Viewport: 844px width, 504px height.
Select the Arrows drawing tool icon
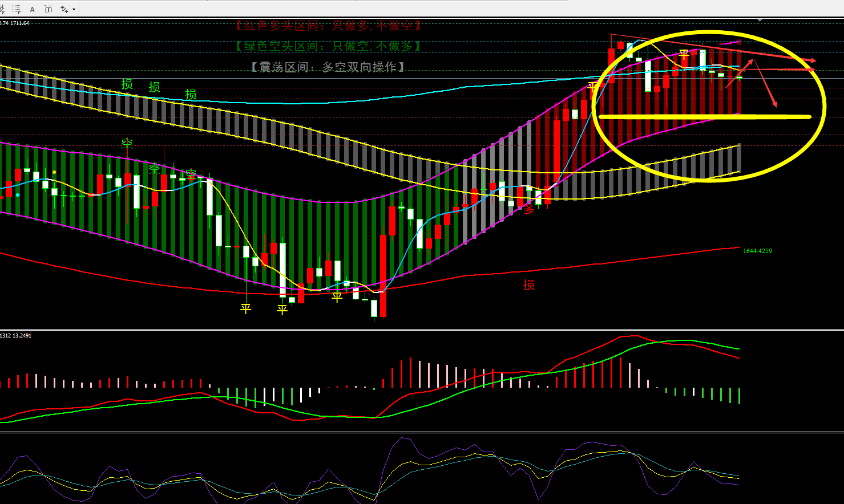[64, 9]
